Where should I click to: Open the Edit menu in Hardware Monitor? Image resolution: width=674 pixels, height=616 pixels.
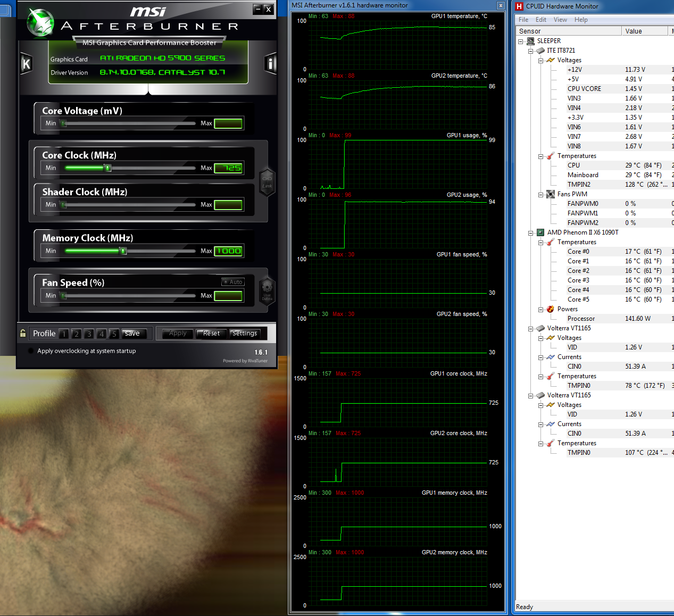point(541,20)
